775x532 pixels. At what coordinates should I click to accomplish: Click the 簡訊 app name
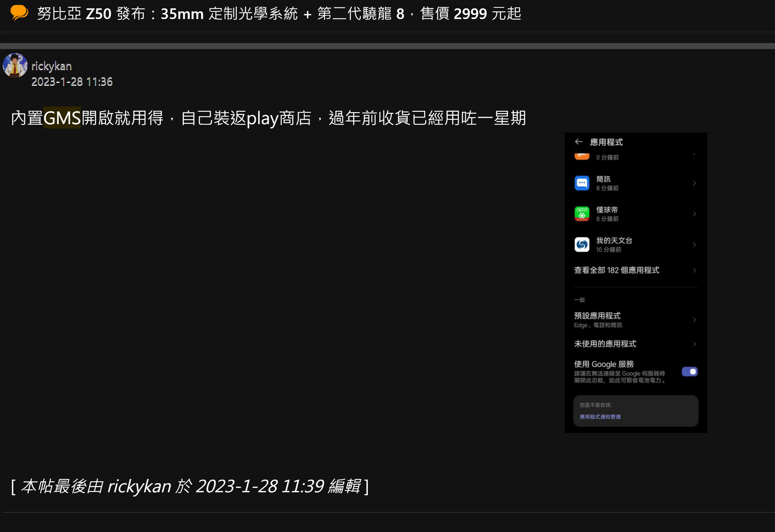(x=603, y=179)
